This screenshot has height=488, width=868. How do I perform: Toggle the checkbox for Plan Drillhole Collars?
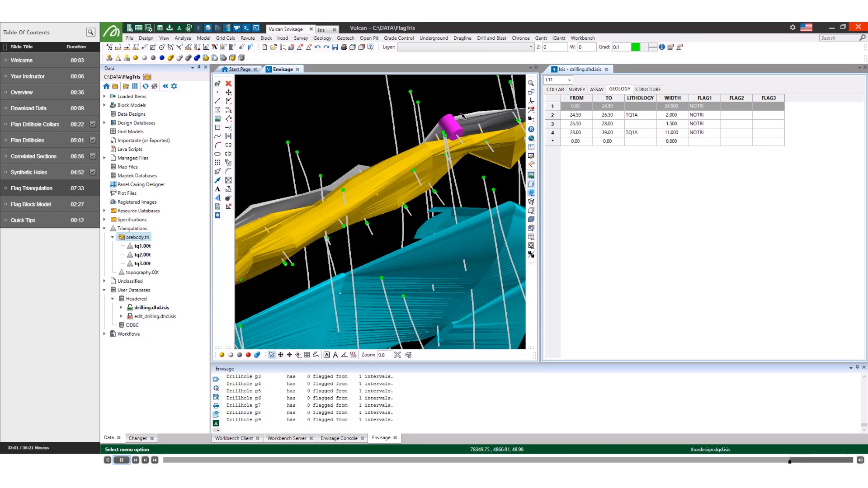pyautogui.click(x=93, y=124)
